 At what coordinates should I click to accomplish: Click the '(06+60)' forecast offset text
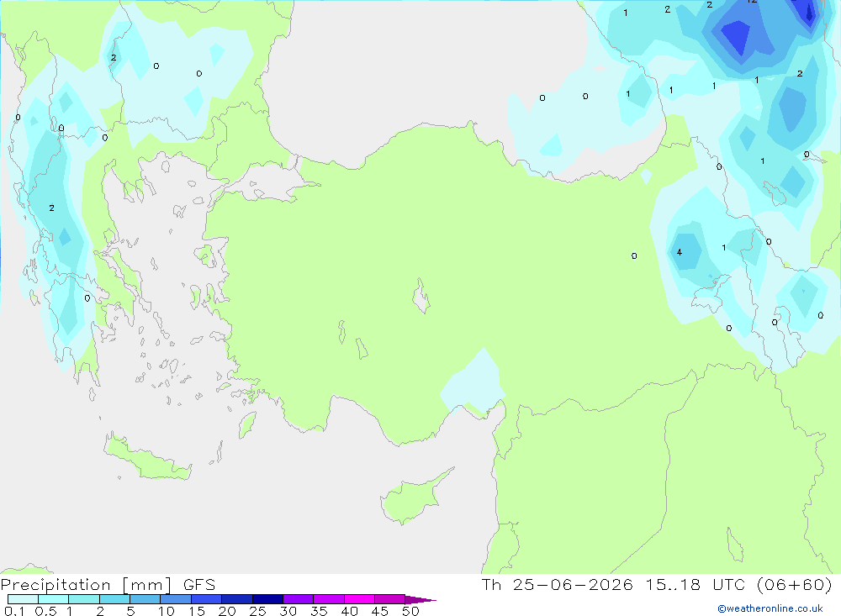(x=794, y=585)
